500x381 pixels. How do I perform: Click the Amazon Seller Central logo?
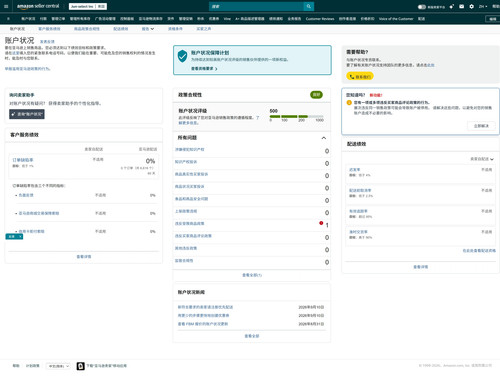38,6
